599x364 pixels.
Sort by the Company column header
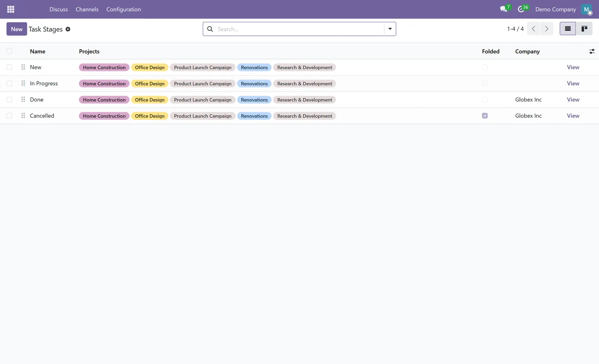(527, 51)
